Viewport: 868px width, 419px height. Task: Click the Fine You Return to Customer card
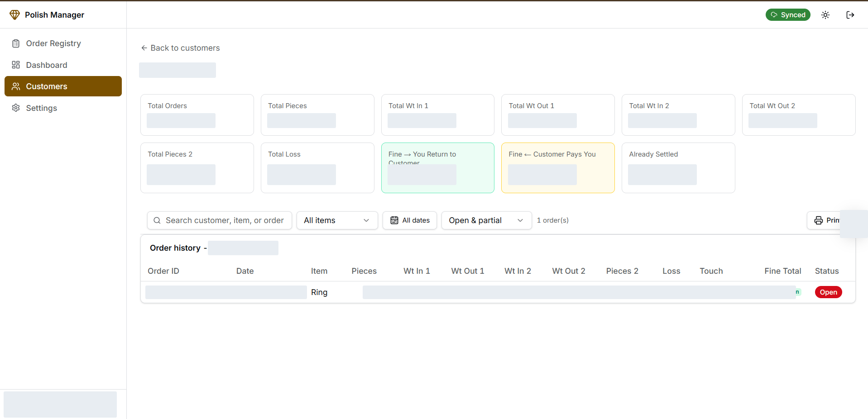pyautogui.click(x=438, y=168)
